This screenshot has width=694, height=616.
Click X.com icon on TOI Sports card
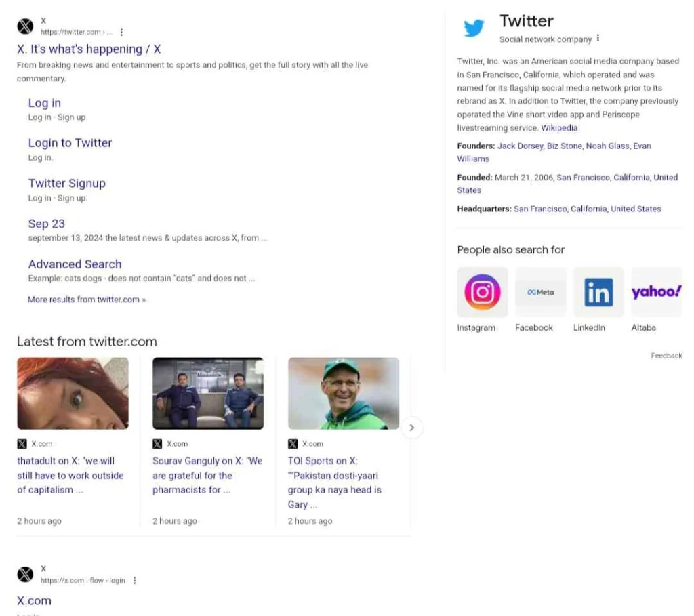(x=293, y=444)
